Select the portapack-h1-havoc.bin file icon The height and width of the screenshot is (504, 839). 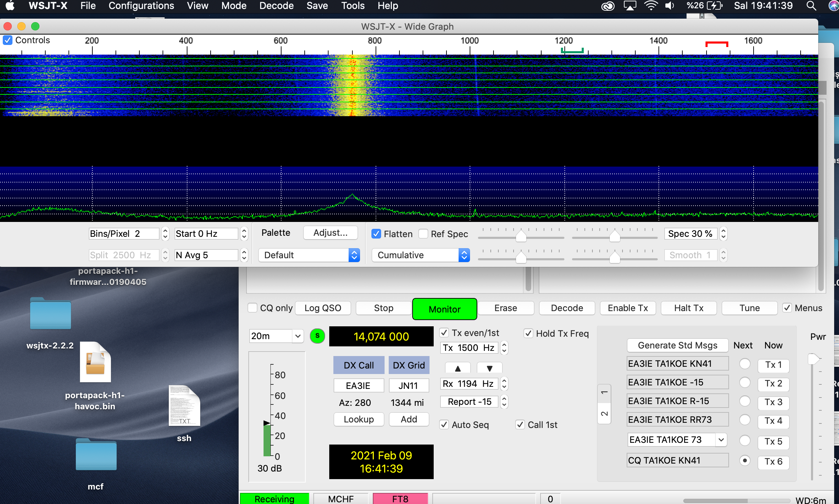pyautogui.click(x=95, y=362)
